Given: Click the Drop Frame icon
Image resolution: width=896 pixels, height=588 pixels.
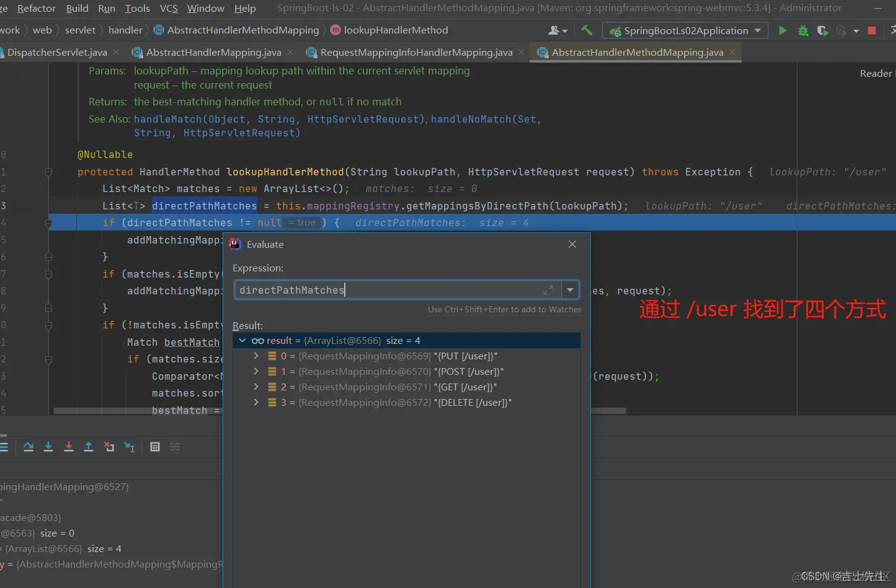Looking at the screenshot, I should 109,447.
